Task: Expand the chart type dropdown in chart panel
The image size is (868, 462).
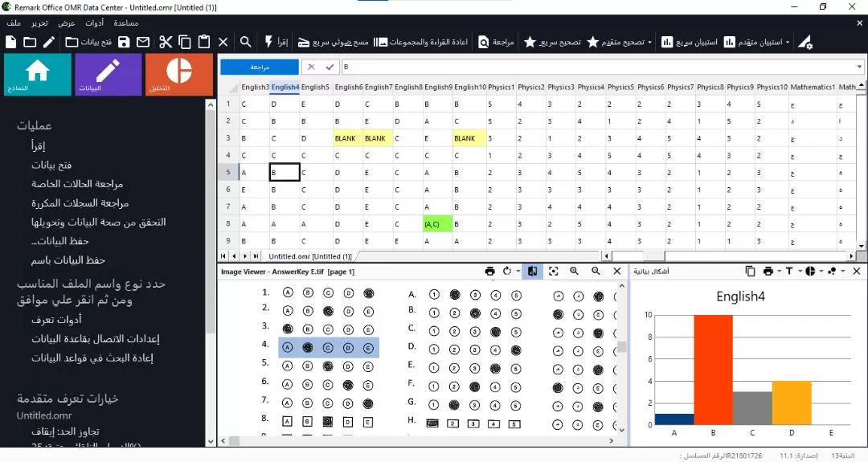Action: (821, 272)
